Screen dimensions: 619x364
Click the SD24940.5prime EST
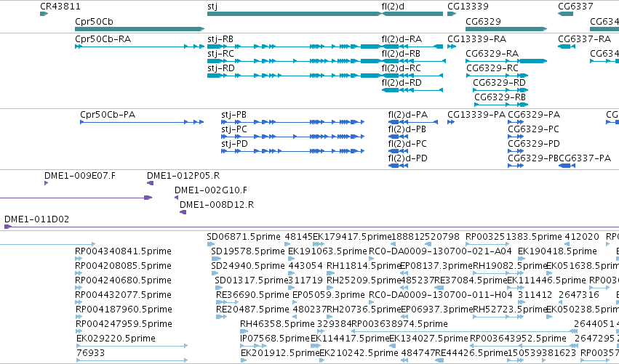point(215,273)
